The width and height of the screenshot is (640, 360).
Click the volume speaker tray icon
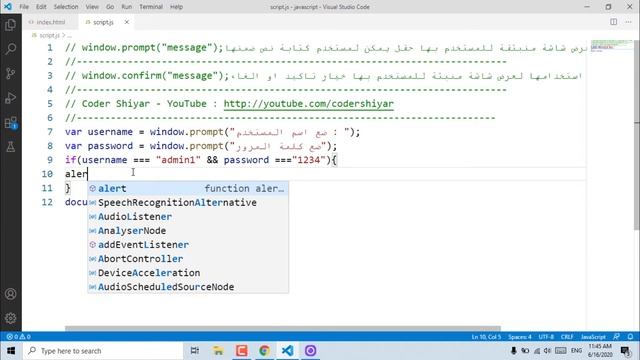pyautogui.click(x=547, y=351)
